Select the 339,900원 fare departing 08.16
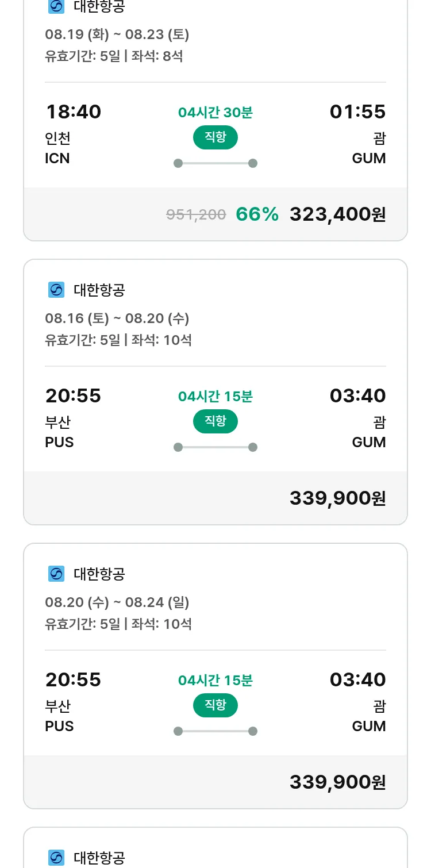This screenshot has height=868, width=431. tap(337, 498)
